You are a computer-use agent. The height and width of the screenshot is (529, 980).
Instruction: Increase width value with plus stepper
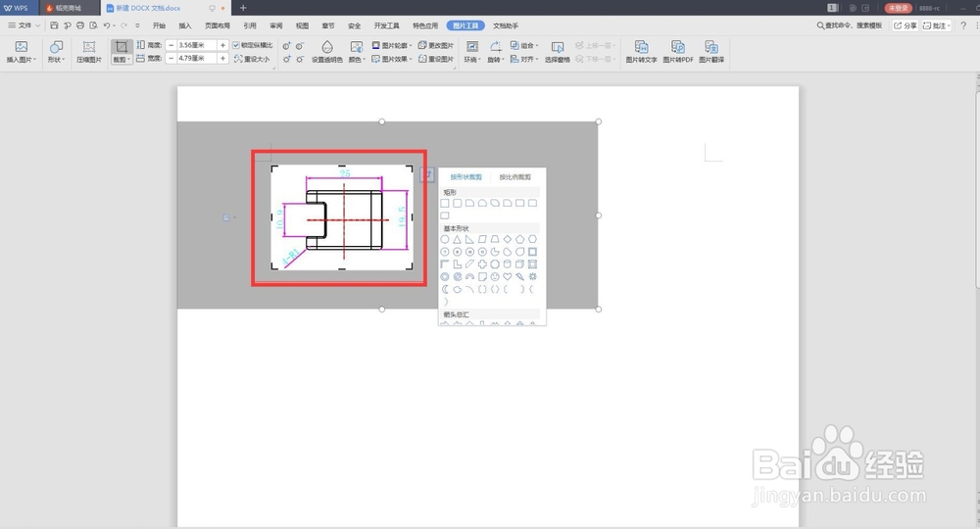click(x=222, y=58)
